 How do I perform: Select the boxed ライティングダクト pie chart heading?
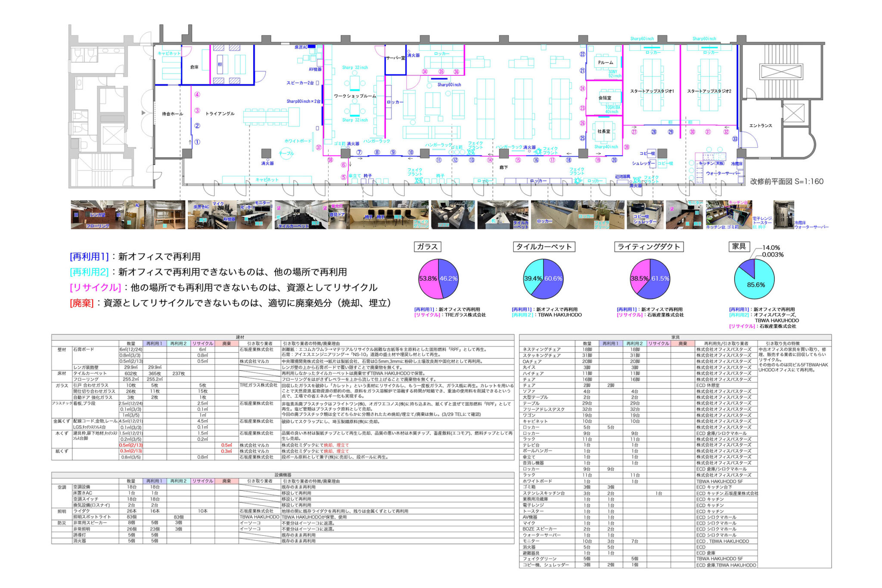point(649,247)
